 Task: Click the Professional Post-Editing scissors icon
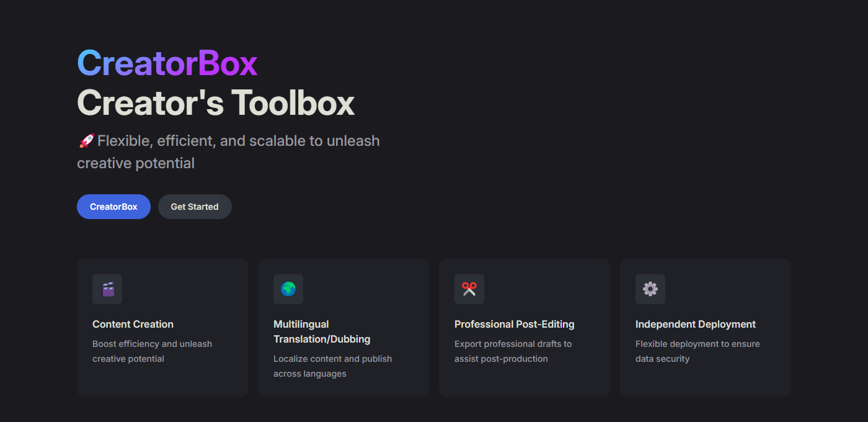(x=469, y=289)
